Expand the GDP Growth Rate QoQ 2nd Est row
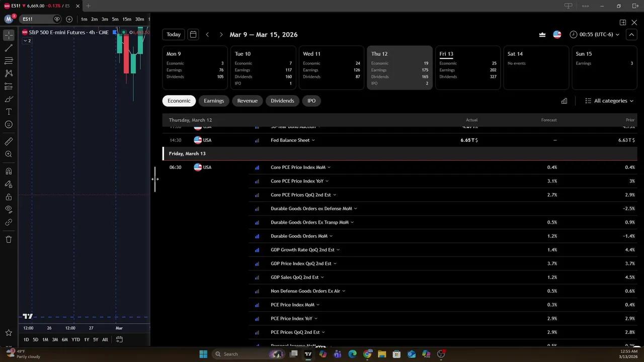This screenshot has height=362, width=644. pos(338,250)
